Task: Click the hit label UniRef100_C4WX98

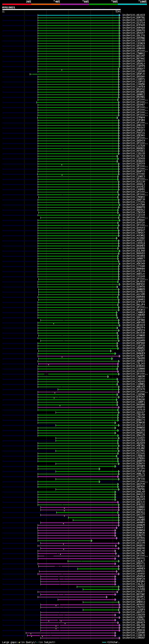Action: (133, 377)
